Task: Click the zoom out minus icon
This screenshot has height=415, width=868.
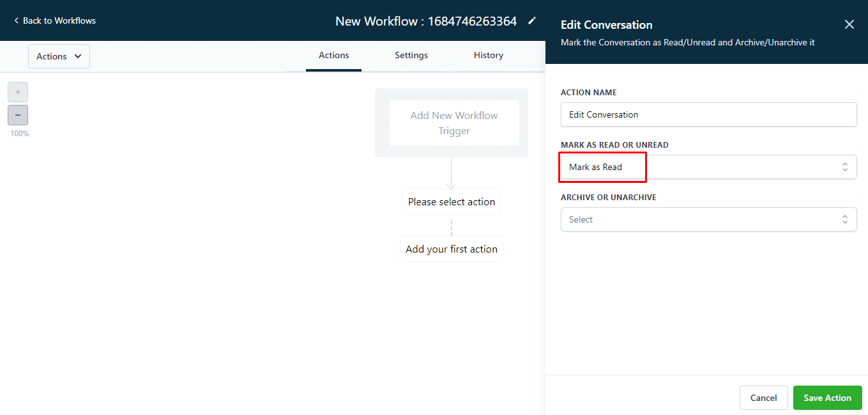Action: 17,114
